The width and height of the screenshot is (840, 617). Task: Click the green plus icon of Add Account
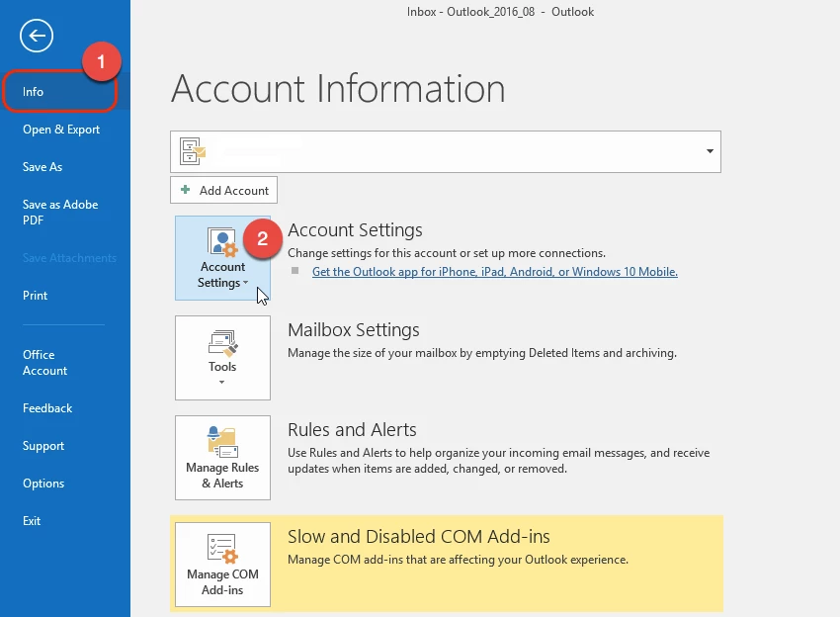point(186,189)
